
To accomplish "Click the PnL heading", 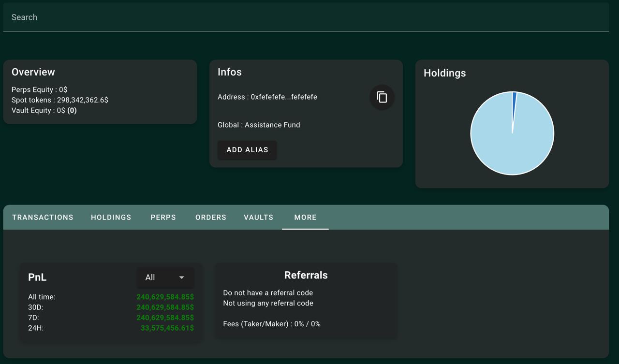I will (x=37, y=277).
